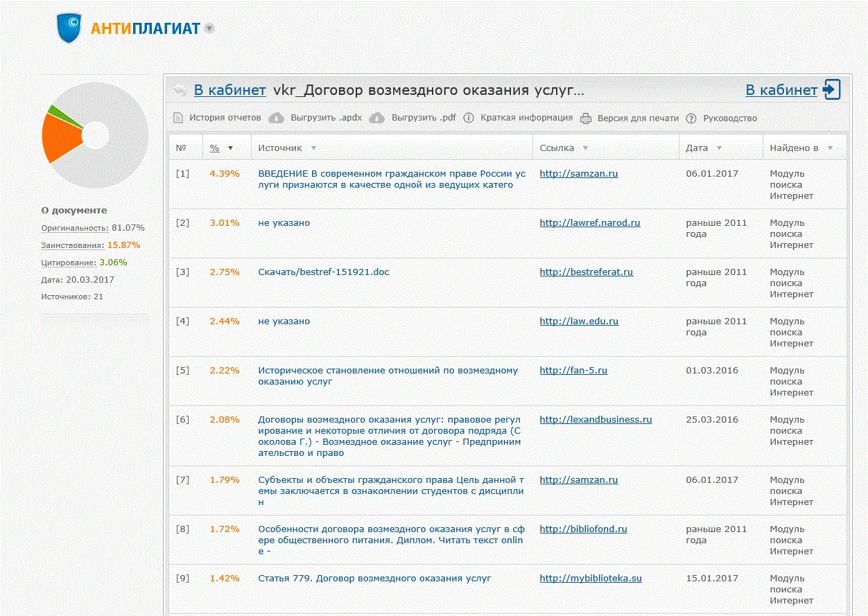
Task: Show Краткая информация info
Action: (526, 118)
